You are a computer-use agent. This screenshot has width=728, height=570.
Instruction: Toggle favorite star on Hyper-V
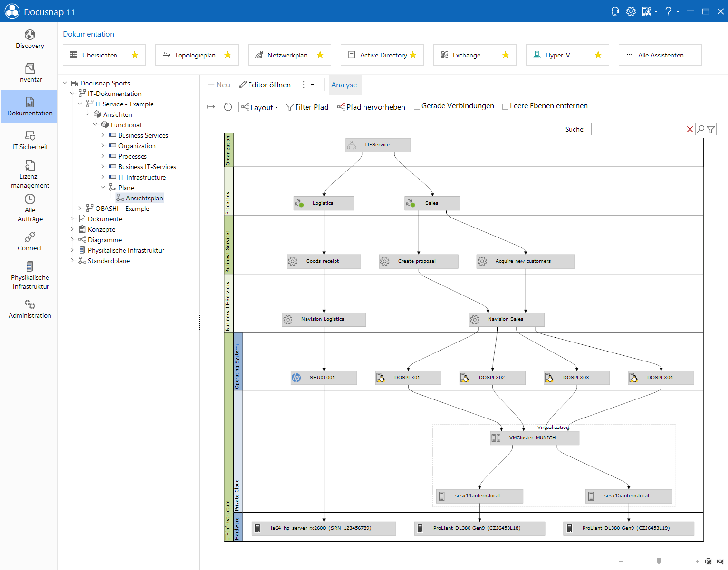(x=598, y=55)
